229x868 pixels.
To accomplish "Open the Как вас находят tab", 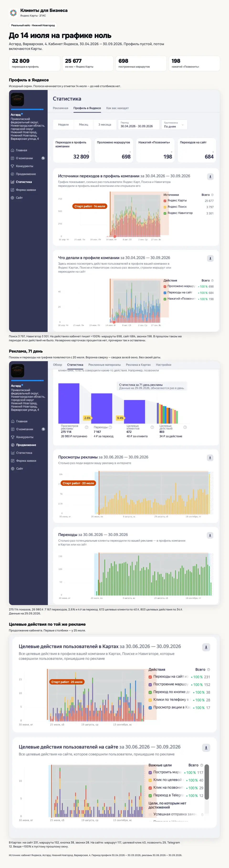I will point(117,108).
